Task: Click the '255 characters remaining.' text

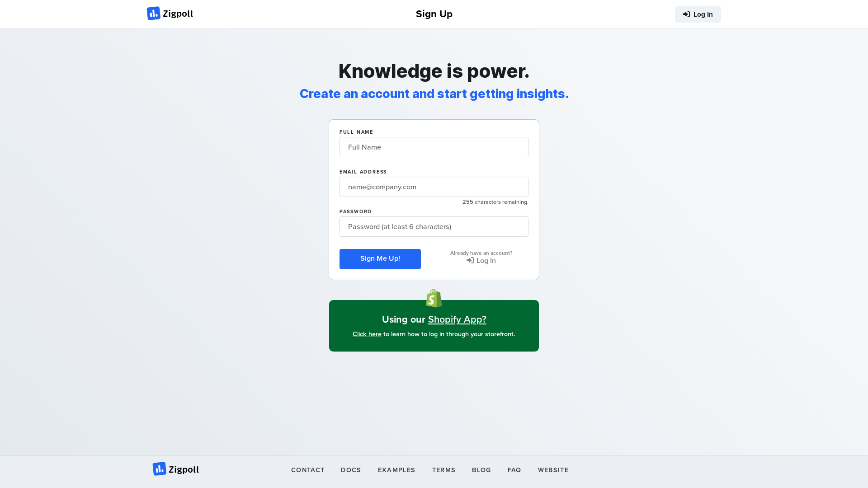Action: point(495,202)
